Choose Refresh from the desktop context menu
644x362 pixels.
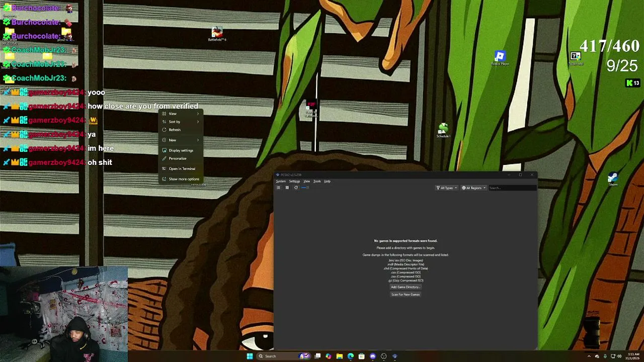(181, 130)
